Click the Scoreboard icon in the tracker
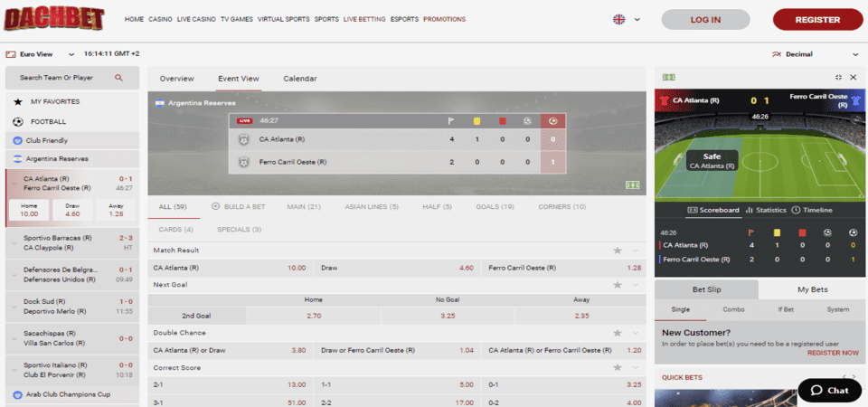 point(692,211)
